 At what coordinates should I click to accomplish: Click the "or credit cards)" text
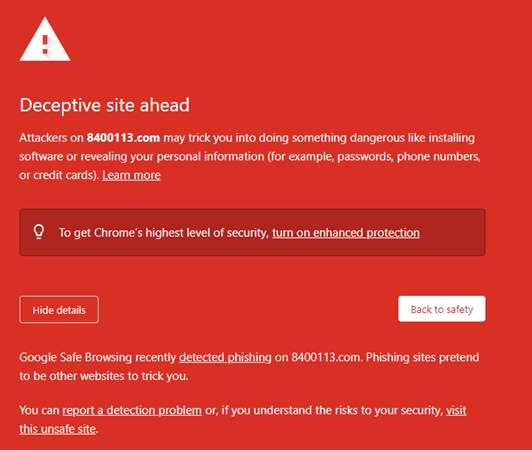[59, 175]
